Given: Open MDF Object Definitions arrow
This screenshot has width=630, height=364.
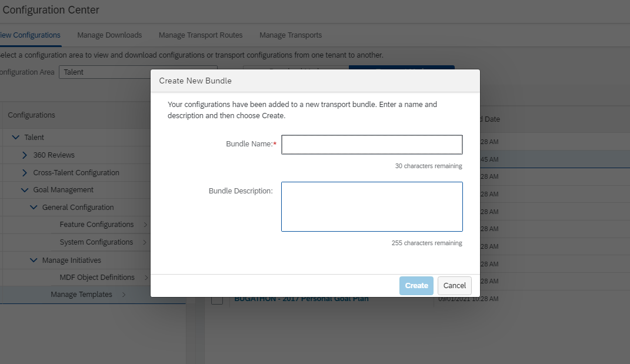Looking at the screenshot, I should point(146,278).
